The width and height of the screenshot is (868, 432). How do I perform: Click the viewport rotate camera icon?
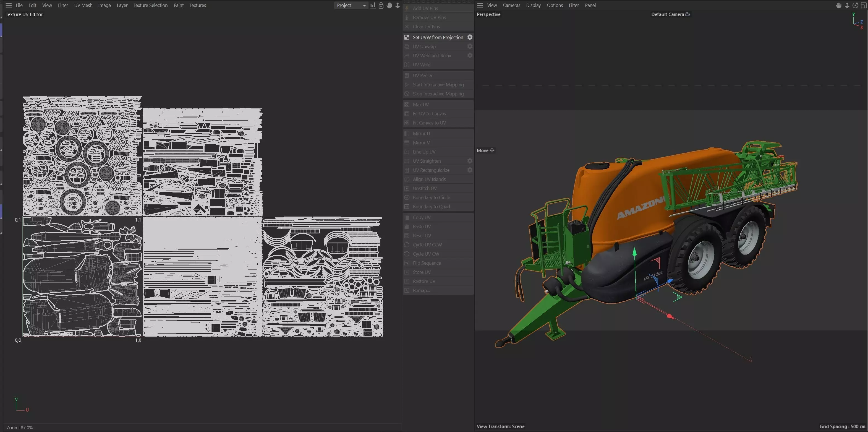pos(855,6)
